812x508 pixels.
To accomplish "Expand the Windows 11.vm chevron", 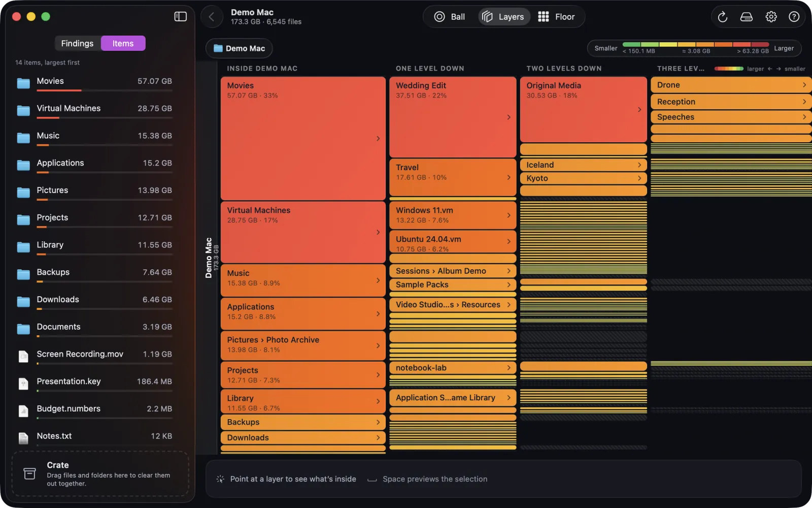I will click(509, 215).
